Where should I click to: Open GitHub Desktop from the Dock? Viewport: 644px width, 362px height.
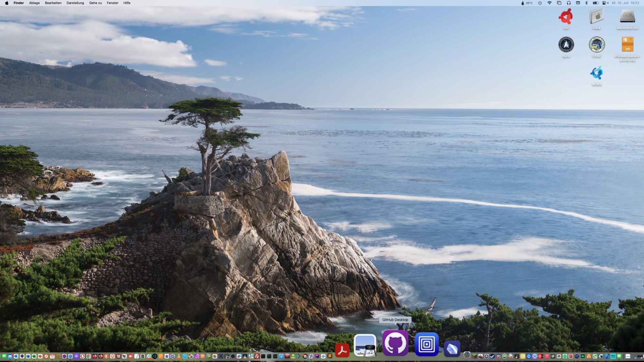point(395,343)
